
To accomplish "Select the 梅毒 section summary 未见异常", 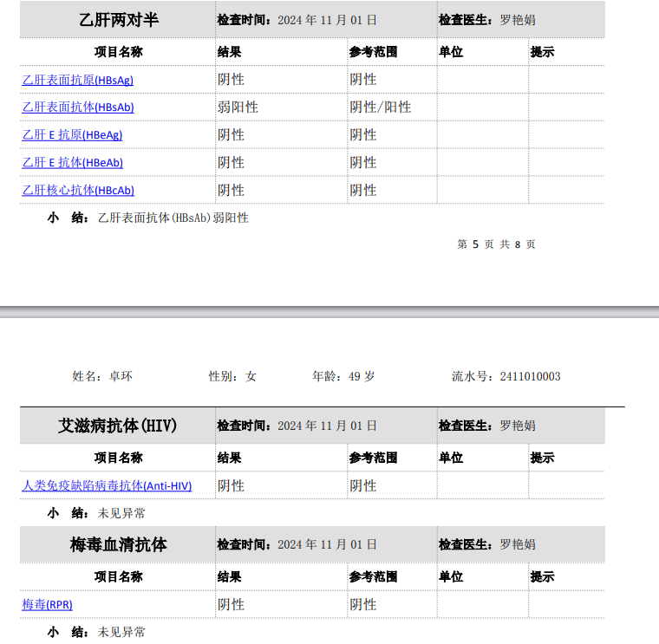I will [121, 632].
